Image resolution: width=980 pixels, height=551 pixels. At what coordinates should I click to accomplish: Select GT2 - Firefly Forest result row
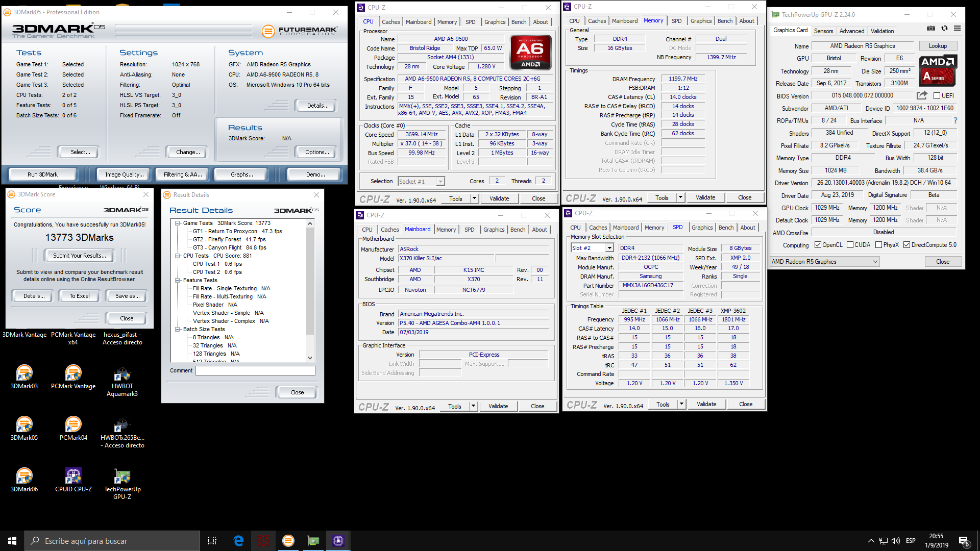[229, 239]
